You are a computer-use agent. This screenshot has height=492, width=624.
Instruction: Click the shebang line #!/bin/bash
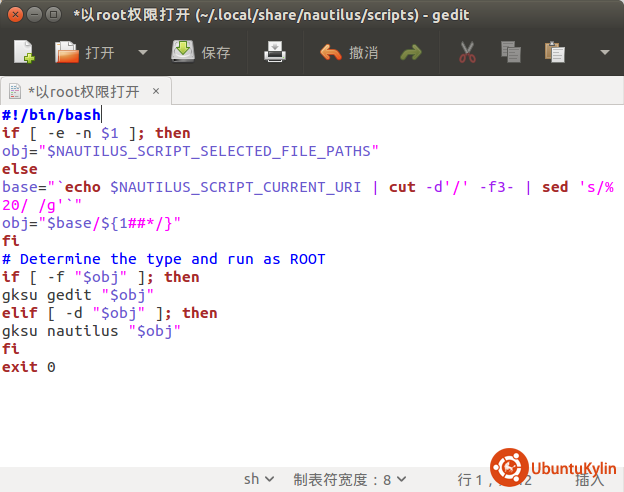pos(51,115)
